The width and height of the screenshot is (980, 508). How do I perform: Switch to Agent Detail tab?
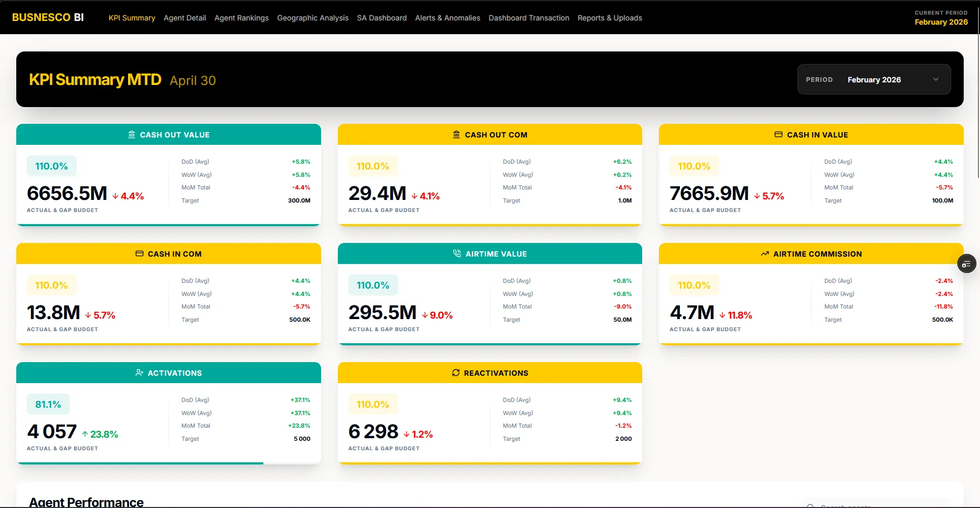tap(185, 18)
